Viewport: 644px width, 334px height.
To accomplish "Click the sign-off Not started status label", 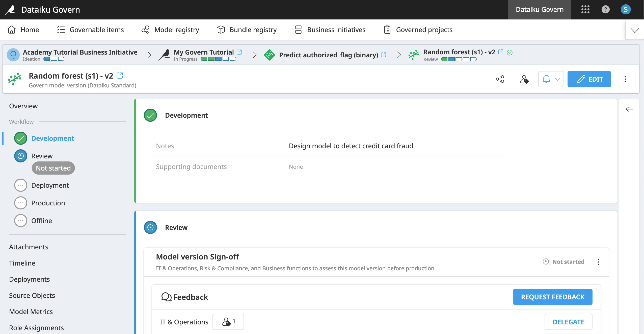I will point(563,261).
